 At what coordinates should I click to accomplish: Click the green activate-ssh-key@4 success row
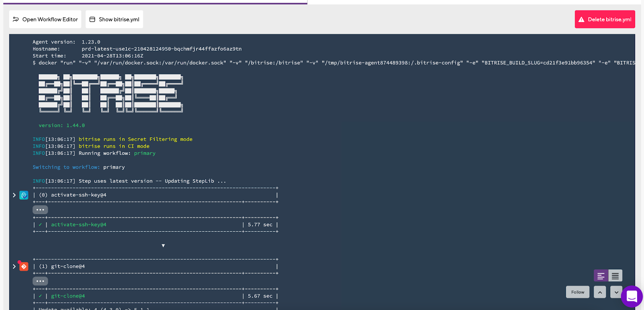click(155, 225)
